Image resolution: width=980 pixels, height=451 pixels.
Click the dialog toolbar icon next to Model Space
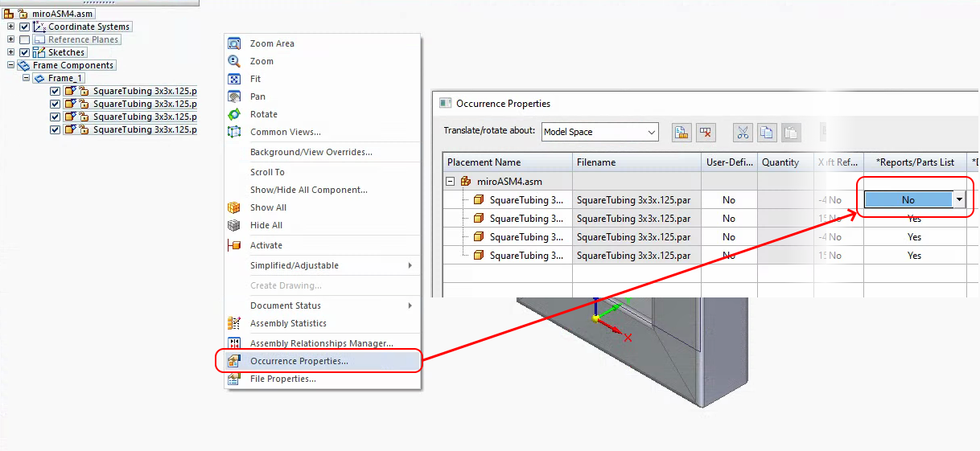pos(681,133)
